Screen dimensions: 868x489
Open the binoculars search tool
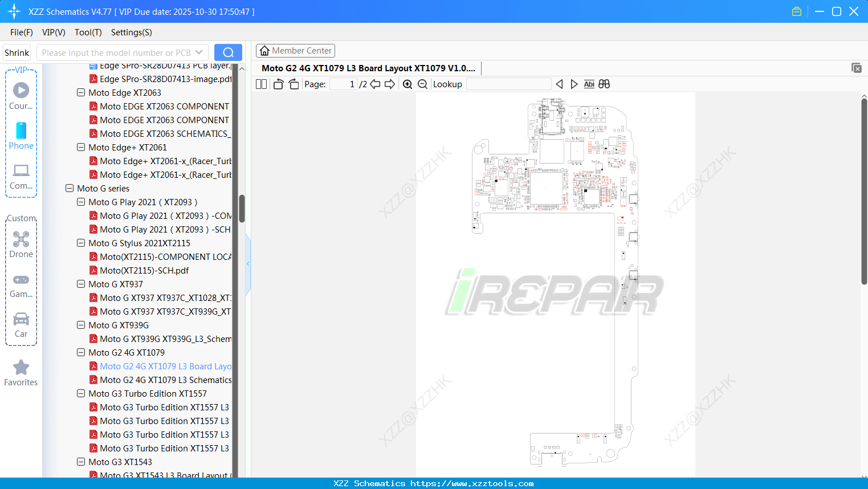[604, 84]
